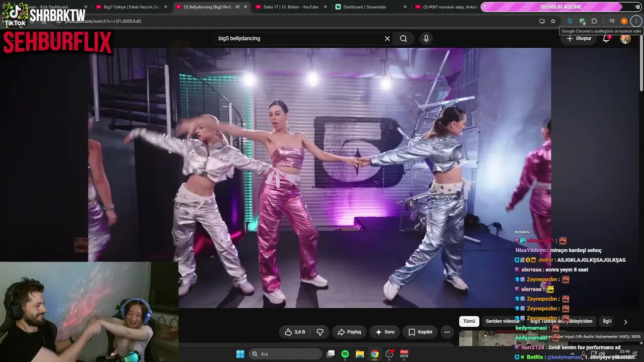Clear the YouTube search box text
Image resolution: width=644 pixels, height=362 pixels.
387,38
